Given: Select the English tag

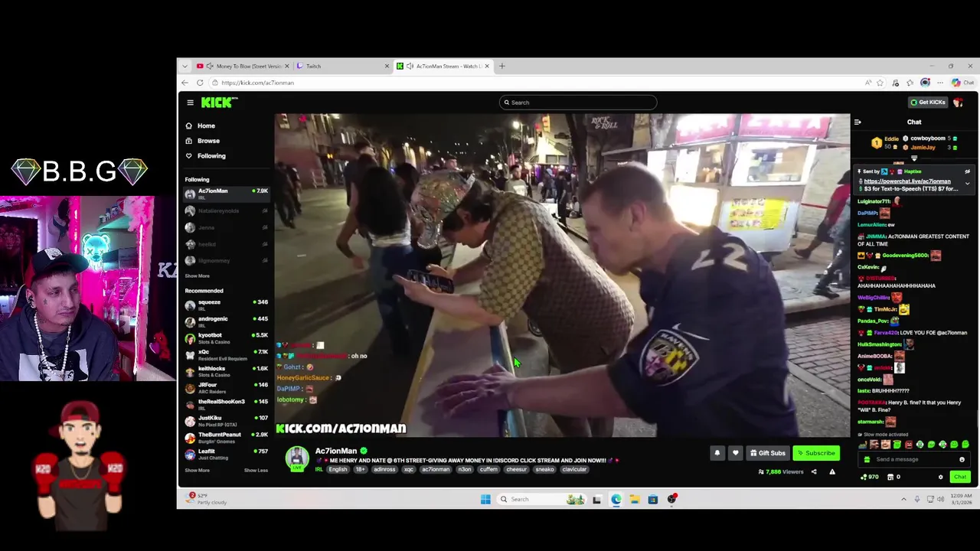Looking at the screenshot, I should point(338,470).
